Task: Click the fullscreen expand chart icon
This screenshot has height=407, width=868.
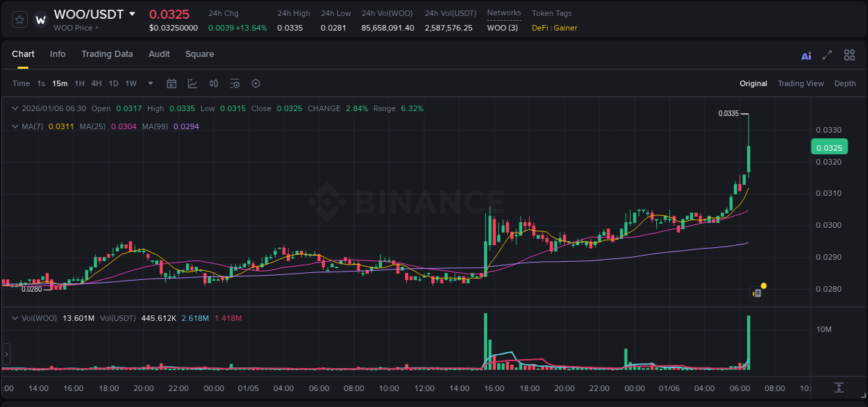Action: click(827, 55)
